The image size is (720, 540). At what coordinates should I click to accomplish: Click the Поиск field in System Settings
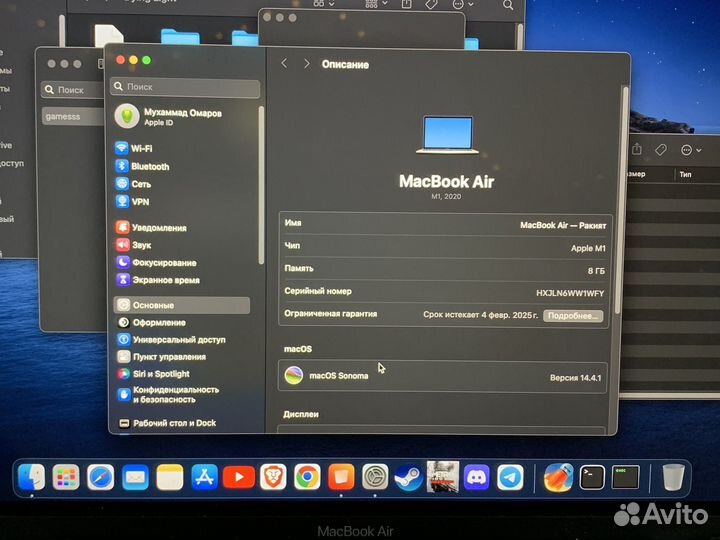click(185, 87)
